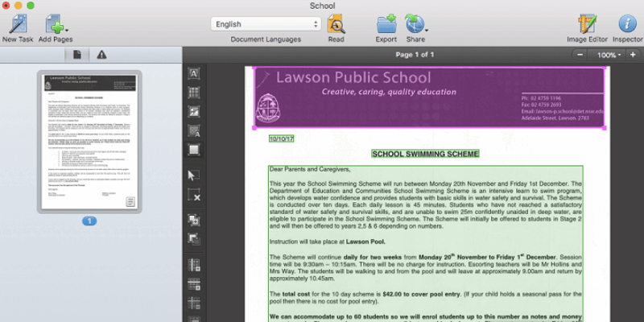This screenshot has height=322, width=644.
Task: Click the 'Page 1 of 1' indicator
Action: 415,55
